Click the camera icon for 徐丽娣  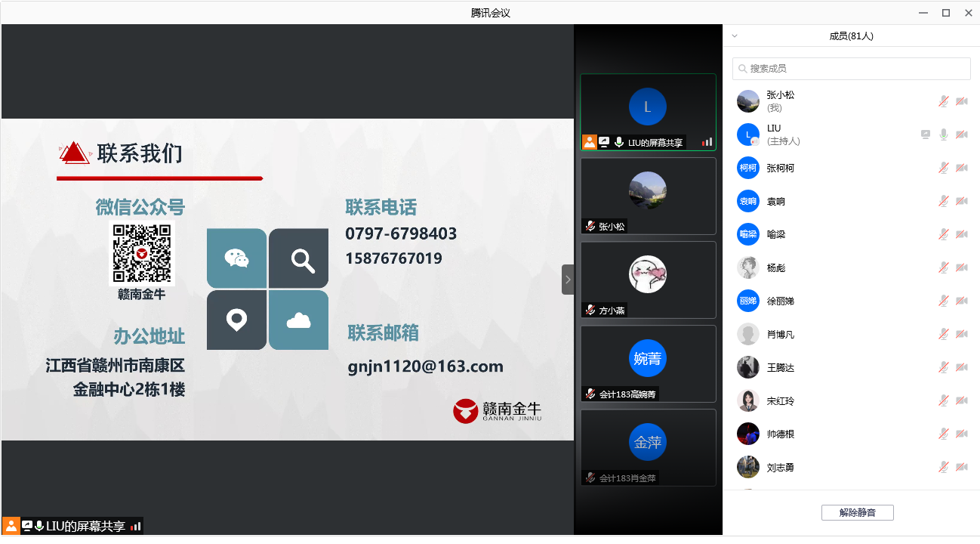(962, 301)
